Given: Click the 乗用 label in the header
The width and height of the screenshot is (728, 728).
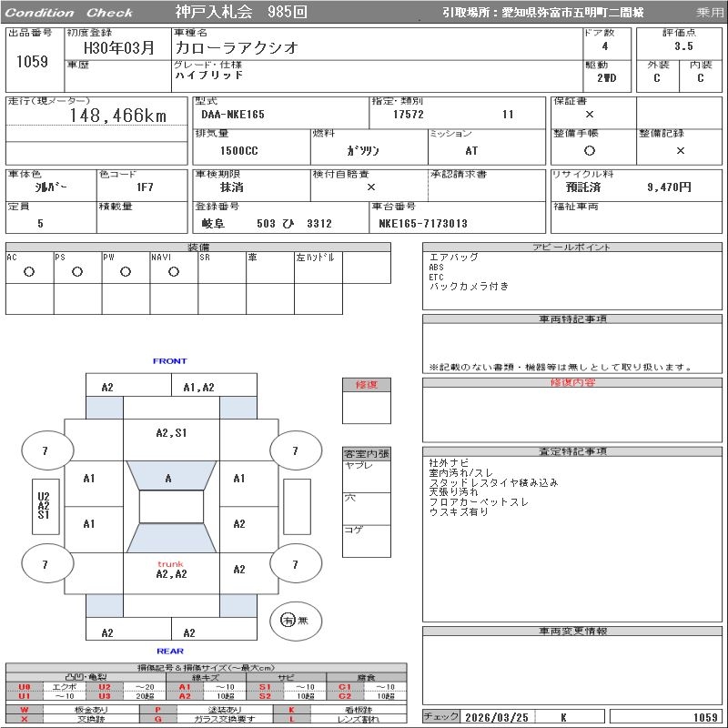Looking at the screenshot, I should click(x=710, y=13).
